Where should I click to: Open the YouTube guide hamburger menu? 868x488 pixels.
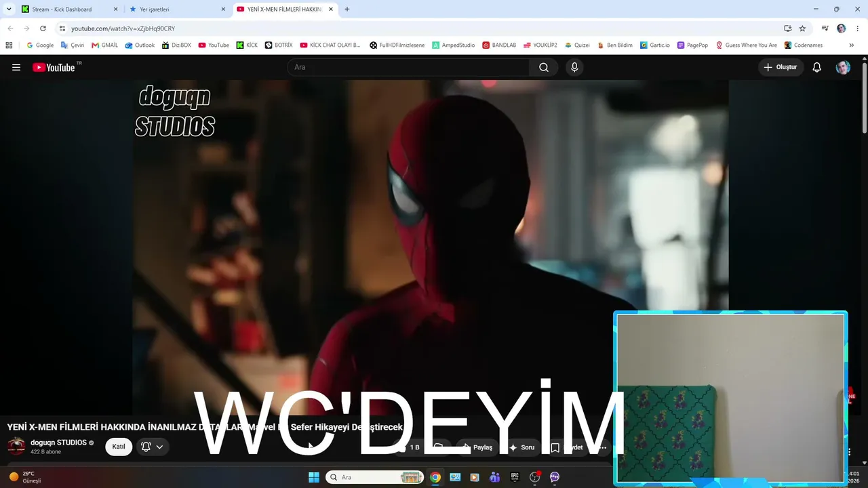[x=16, y=67]
